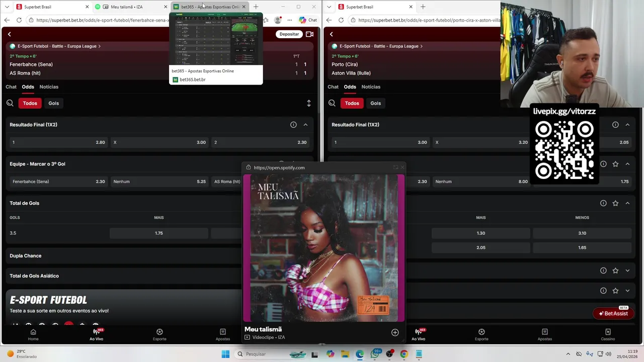Open Esporte in right window bottom bar
The width and height of the screenshot is (644, 362).
coord(481,335)
